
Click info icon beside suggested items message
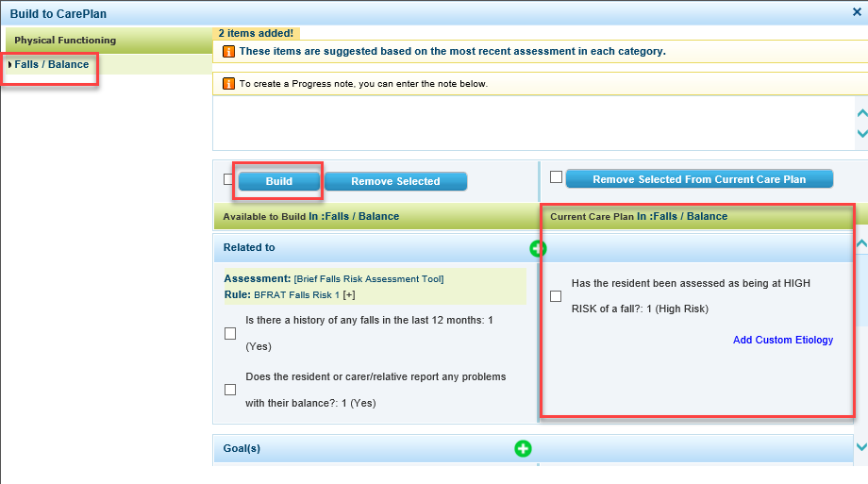tap(228, 51)
